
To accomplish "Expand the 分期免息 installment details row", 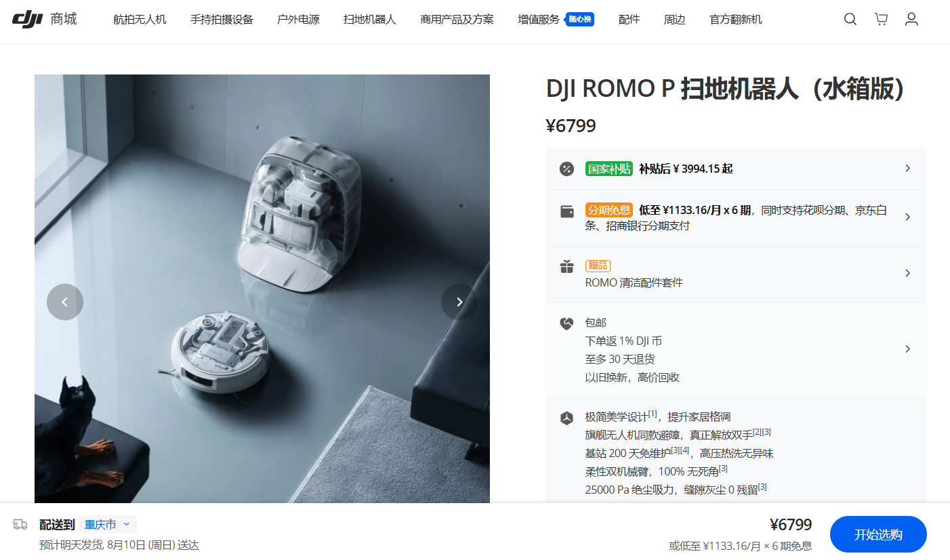I will [736, 217].
